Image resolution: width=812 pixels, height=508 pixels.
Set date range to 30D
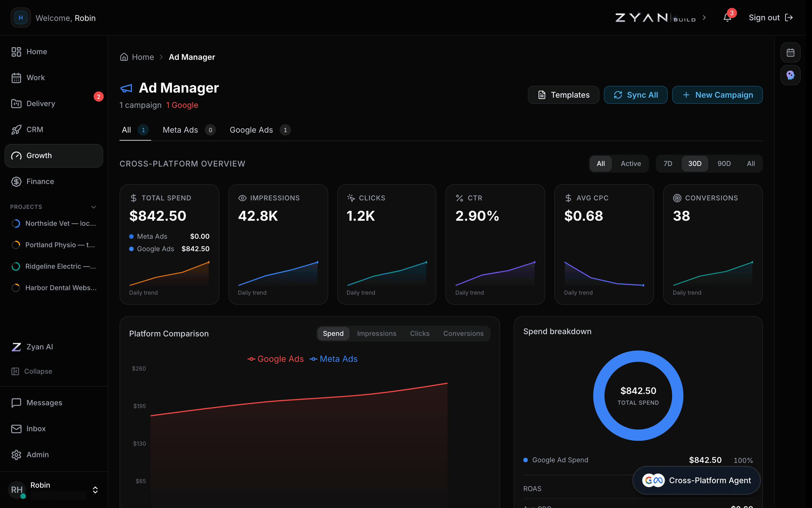[694, 164]
